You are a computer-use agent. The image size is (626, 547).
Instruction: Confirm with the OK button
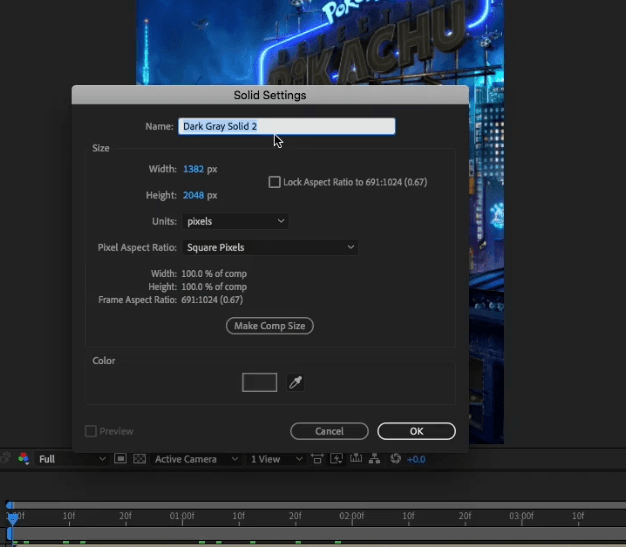(416, 431)
